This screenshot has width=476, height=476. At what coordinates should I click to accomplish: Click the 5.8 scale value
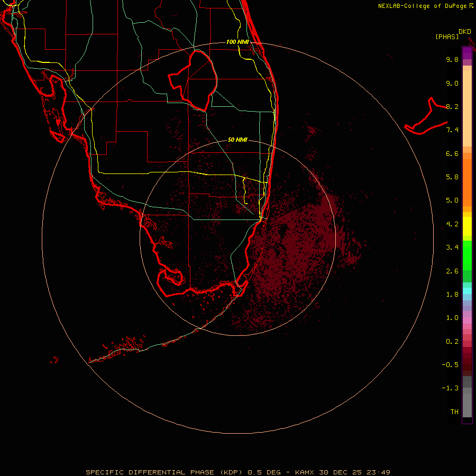(452, 177)
